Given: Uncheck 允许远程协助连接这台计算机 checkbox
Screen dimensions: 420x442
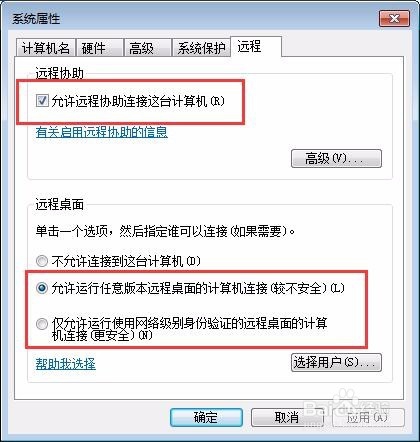Looking at the screenshot, I should click(x=42, y=101).
